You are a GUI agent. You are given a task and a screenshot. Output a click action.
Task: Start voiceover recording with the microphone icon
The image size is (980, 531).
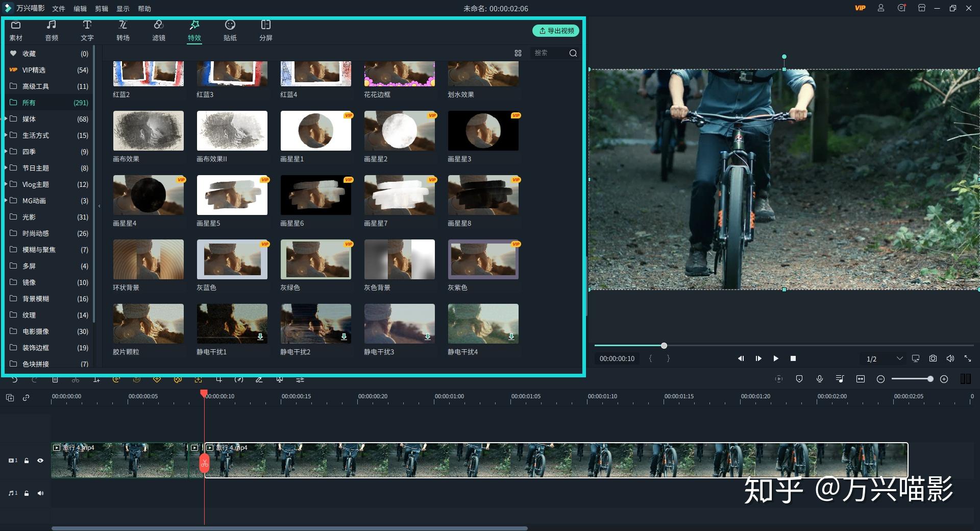pyautogui.click(x=820, y=379)
